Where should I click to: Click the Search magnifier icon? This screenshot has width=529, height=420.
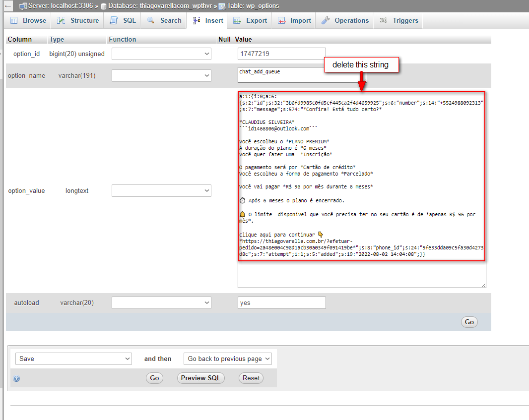(x=151, y=20)
